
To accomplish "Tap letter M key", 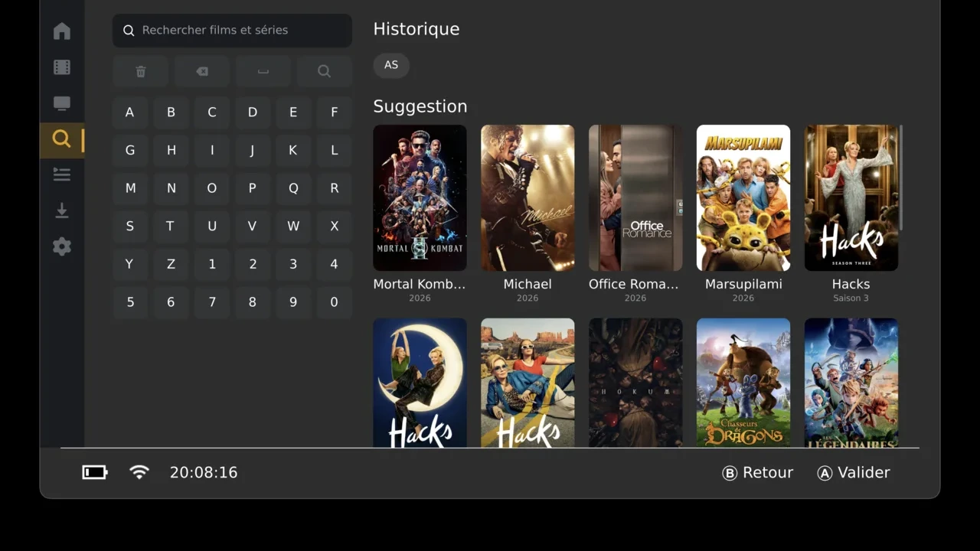I will coord(130,188).
